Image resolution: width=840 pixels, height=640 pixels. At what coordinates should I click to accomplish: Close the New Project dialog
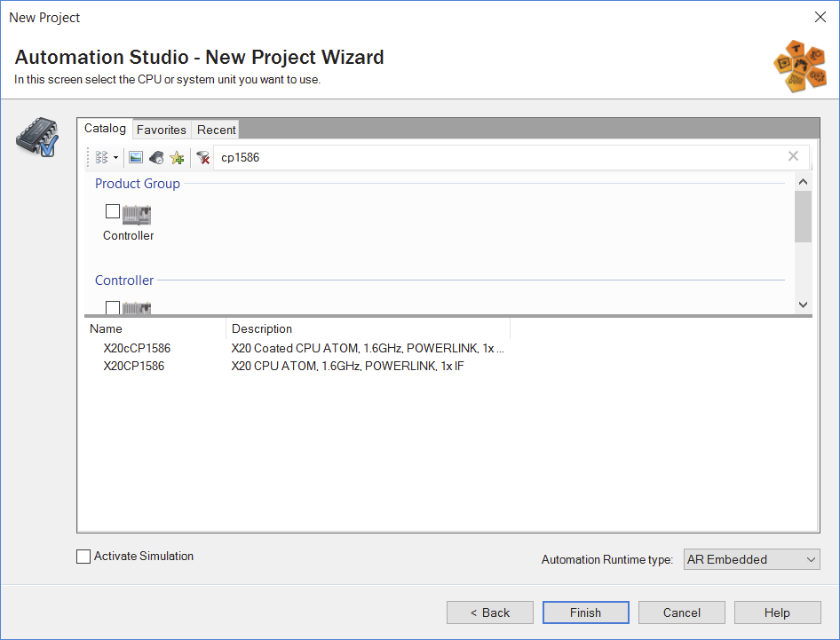click(820, 17)
